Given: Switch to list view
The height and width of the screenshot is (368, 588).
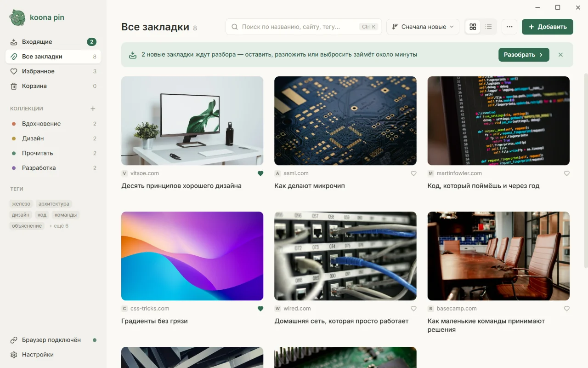Looking at the screenshot, I should tap(488, 27).
